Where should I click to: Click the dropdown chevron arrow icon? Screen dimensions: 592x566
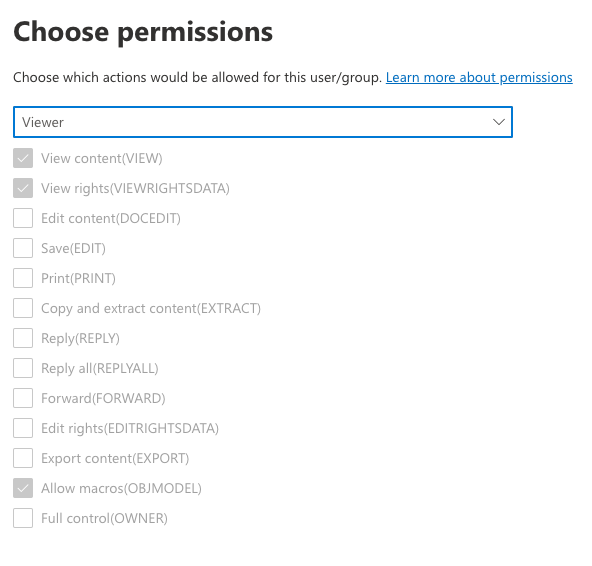(499, 122)
